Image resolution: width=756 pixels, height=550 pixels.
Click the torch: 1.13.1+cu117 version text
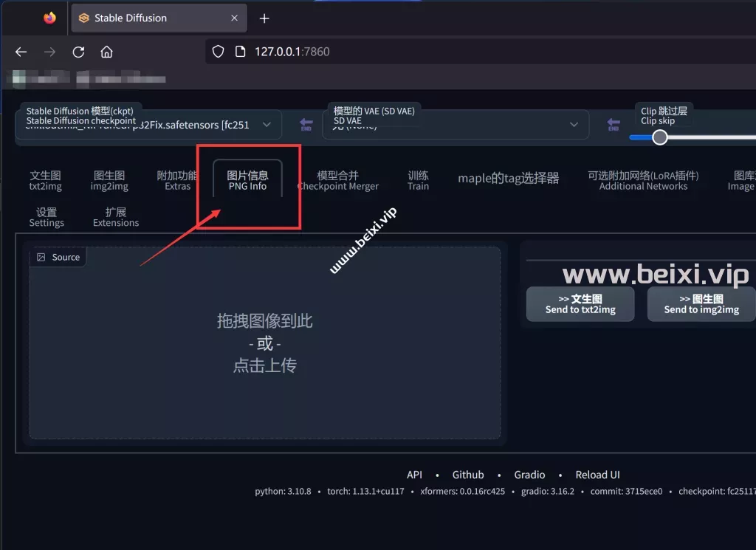(365, 491)
